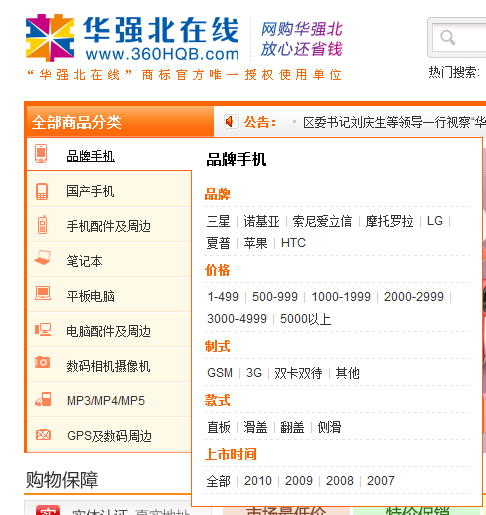Open the 区委书记刘庆生 announcement link
Screen dimensions: 486x515
point(394,122)
